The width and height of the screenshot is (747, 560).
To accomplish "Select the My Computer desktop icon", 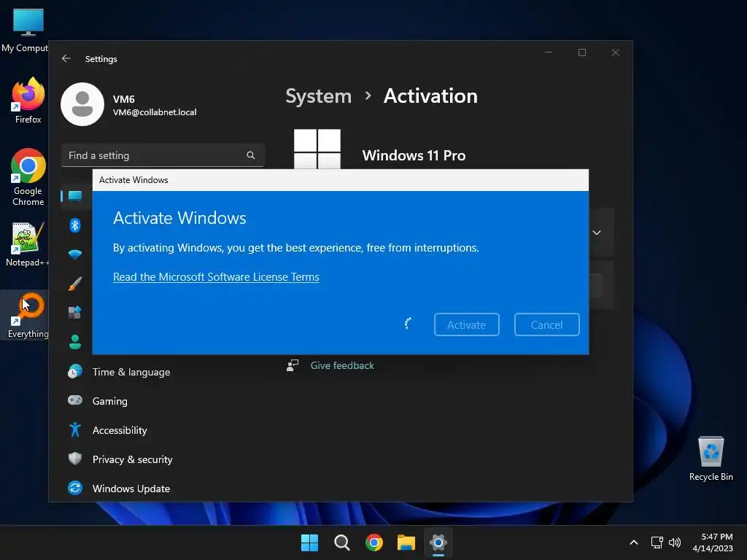I will pyautogui.click(x=25, y=31).
